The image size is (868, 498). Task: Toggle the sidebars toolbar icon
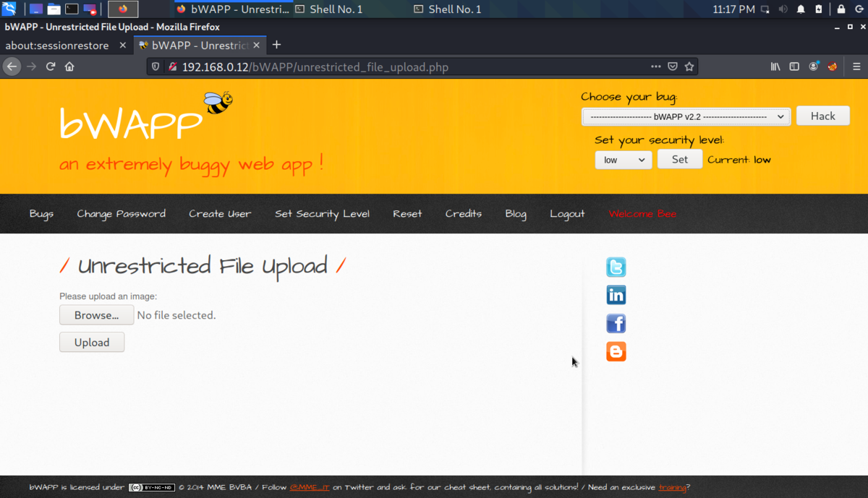[x=794, y=66]
